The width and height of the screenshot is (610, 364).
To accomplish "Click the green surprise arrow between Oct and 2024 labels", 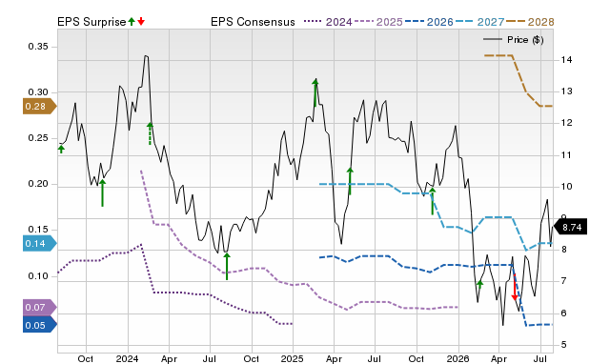I will [x=102, y=192].
